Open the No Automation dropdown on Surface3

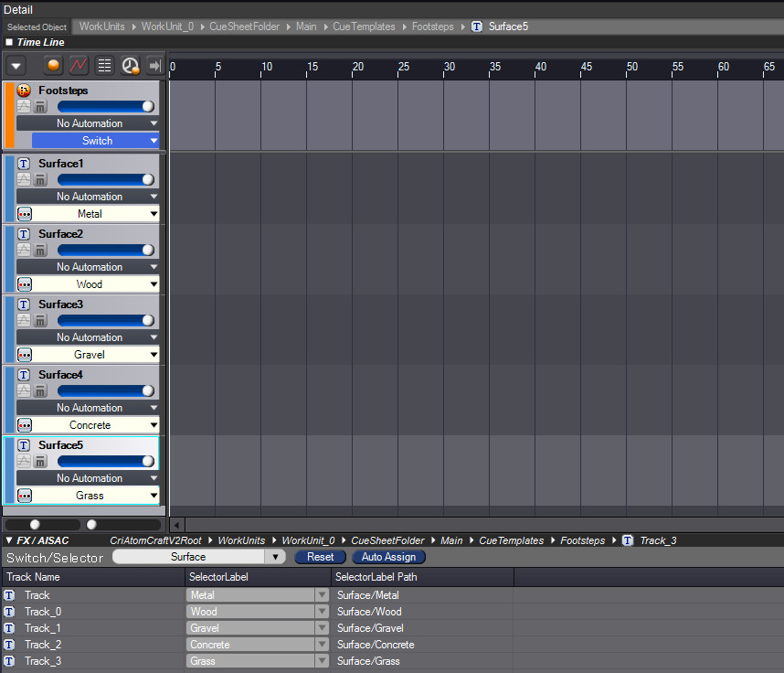click(x=88, y=337)
